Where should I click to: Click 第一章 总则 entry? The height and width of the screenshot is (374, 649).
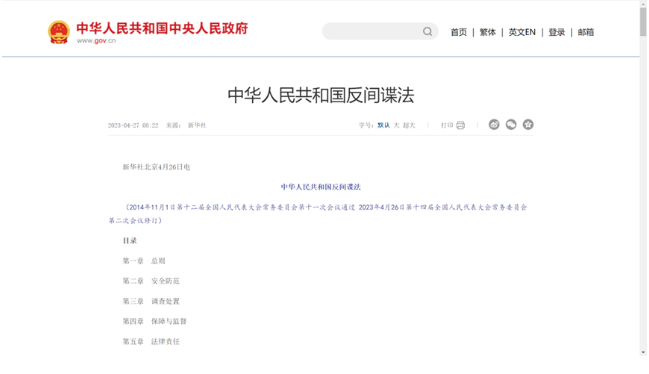(x=144, y=261)
